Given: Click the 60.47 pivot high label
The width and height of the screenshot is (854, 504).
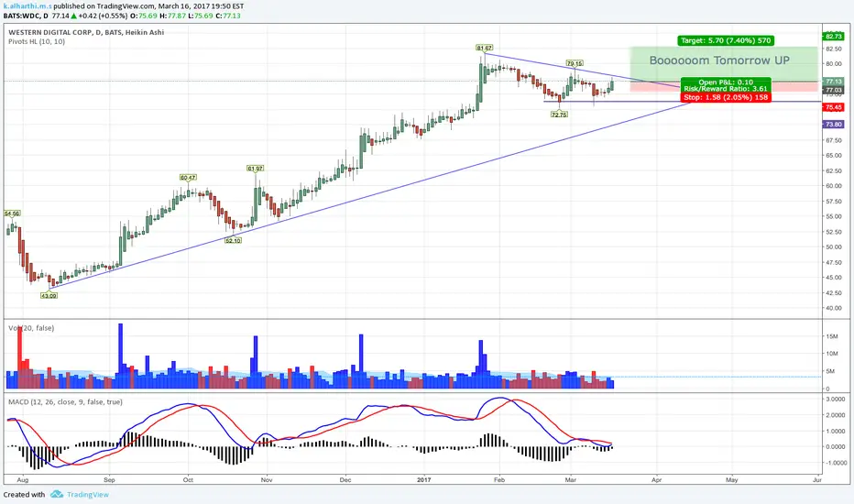Looking at the screenshot, I should 188,178.
